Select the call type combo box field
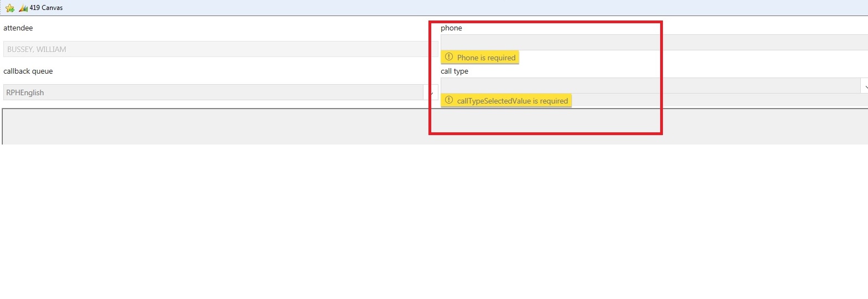 tap(649, 86)
